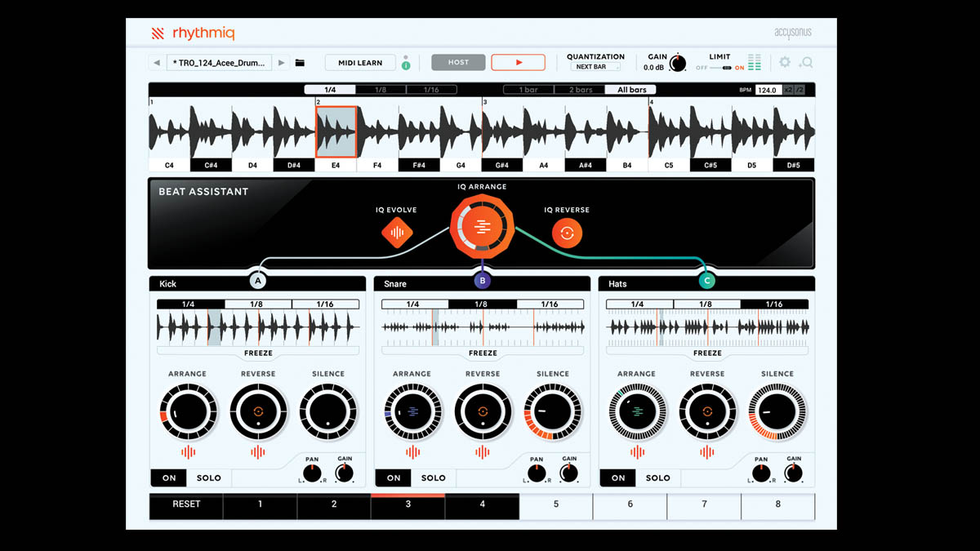Open the settings gear icon
This screenshot has height=551, width=980.
coord(785,62)
